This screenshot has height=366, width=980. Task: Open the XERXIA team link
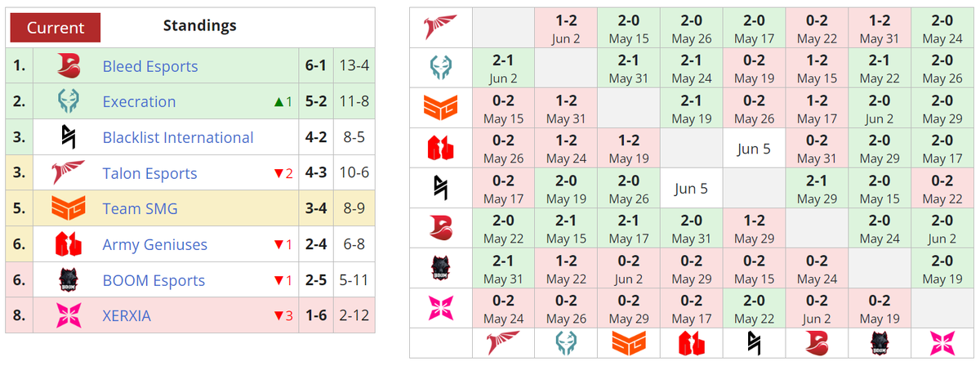click(127, 315)
